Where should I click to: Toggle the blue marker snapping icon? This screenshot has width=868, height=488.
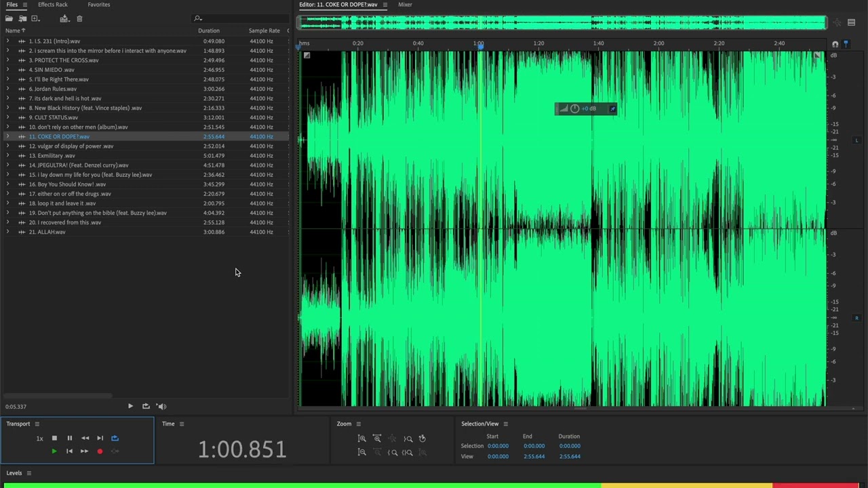click(846, 44)
